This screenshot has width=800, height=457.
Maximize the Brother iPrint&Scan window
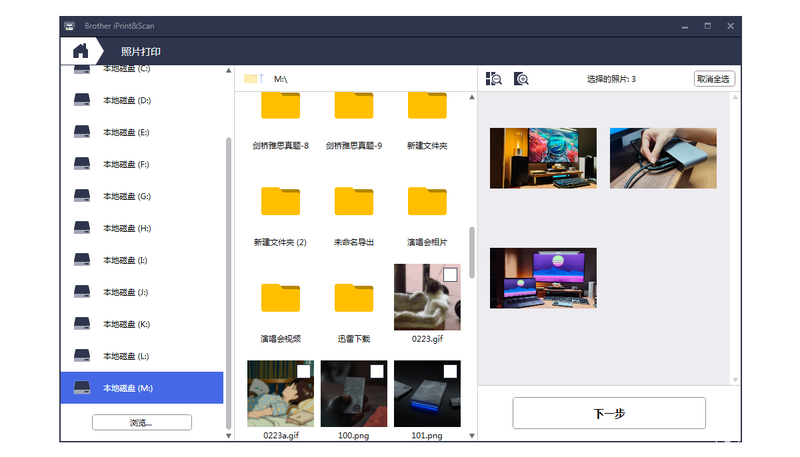(x=708, y=26)
